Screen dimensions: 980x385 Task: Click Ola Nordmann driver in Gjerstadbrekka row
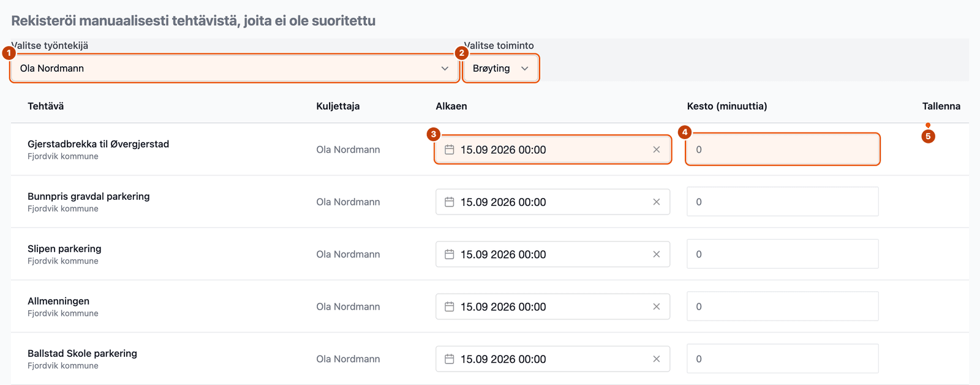[348, 150]
